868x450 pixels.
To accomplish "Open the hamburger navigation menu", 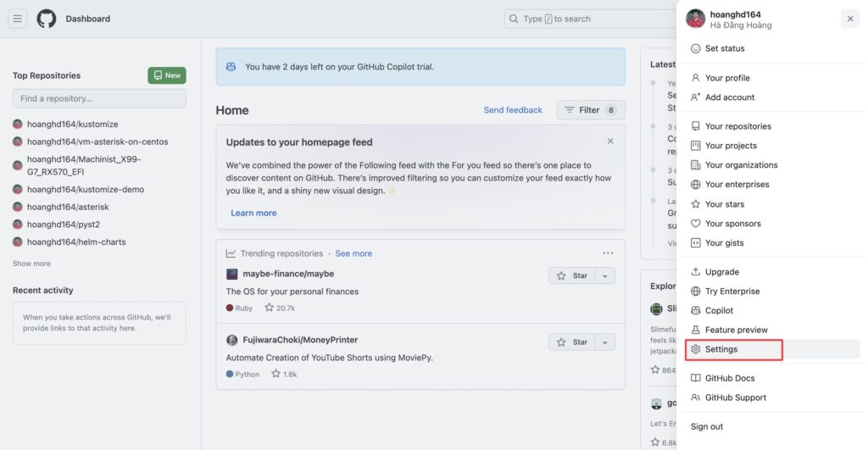I will [17, 19].
